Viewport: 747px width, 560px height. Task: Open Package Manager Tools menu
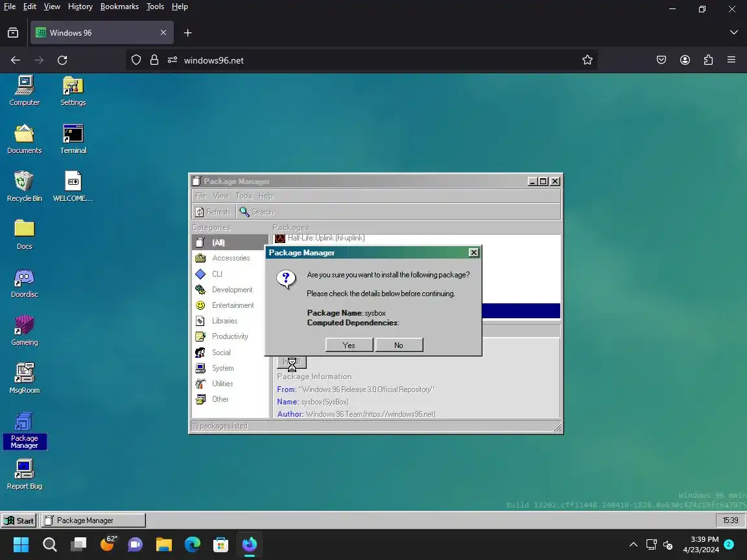(x=244, y=196)
